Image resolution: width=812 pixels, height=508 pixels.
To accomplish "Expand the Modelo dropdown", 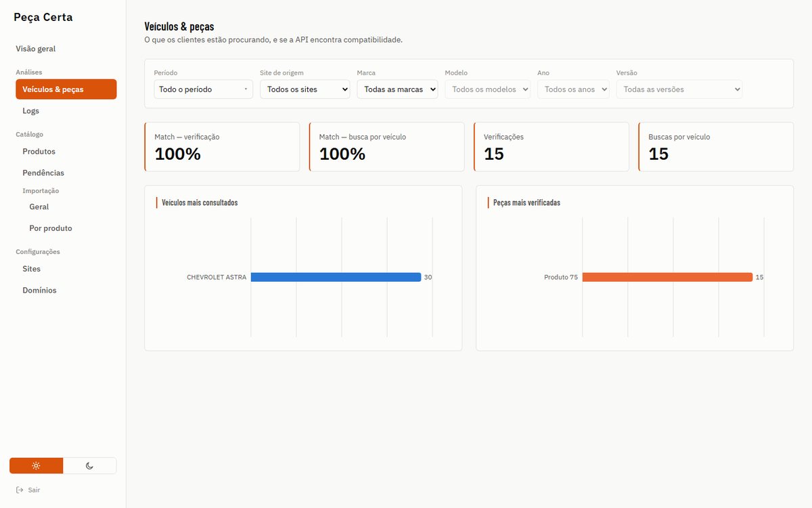I will pos(487,89).
